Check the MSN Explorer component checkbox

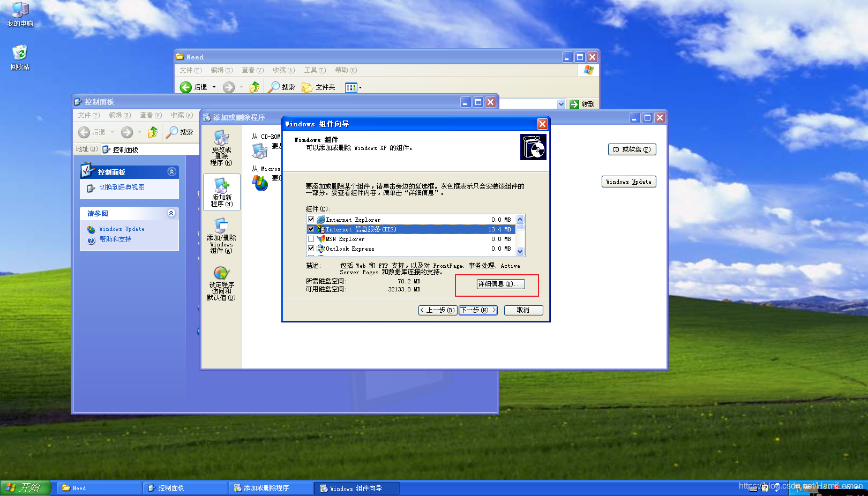point(311,239)
